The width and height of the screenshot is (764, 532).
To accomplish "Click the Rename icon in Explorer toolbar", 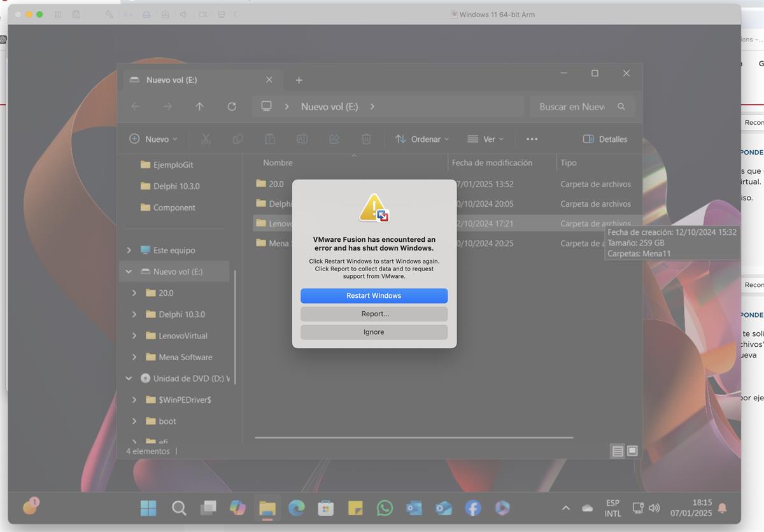I will click(302, 139).
